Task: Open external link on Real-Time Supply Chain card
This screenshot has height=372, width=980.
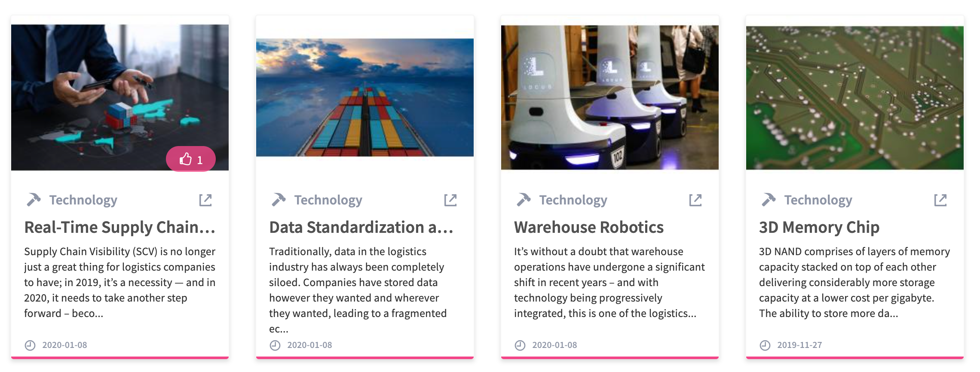Action: tap(205, 200)
